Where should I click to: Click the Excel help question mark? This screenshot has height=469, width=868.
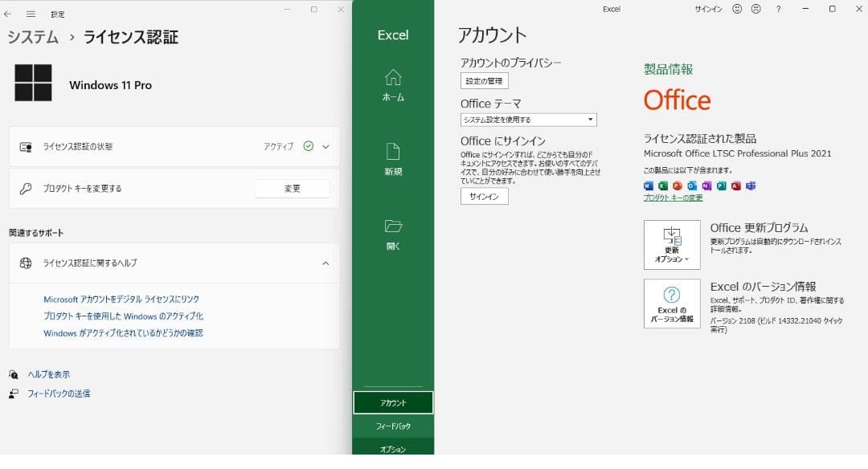coord(778,9)
